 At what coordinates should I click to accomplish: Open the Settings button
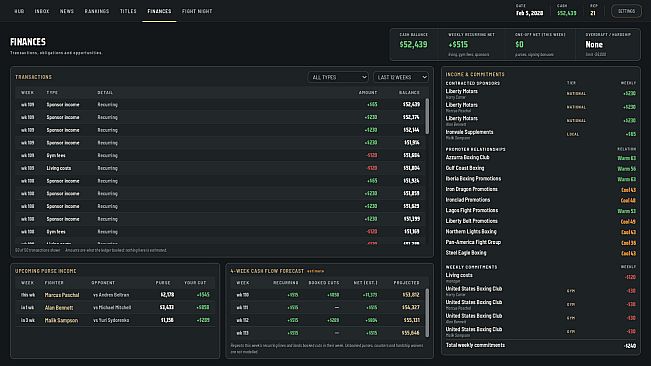click(626, 11)
